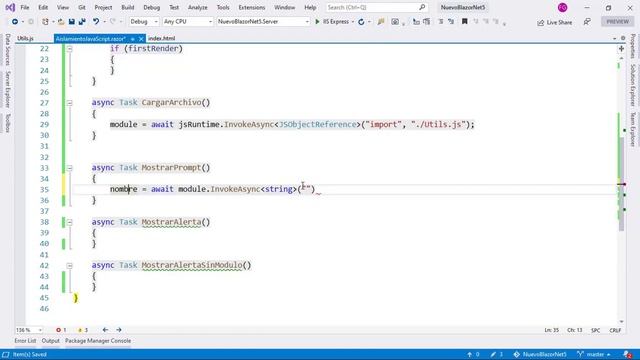The width and height of the screenshot is (640, 360).
Task: Open the master branch dropdown
Action: (594, 354)
